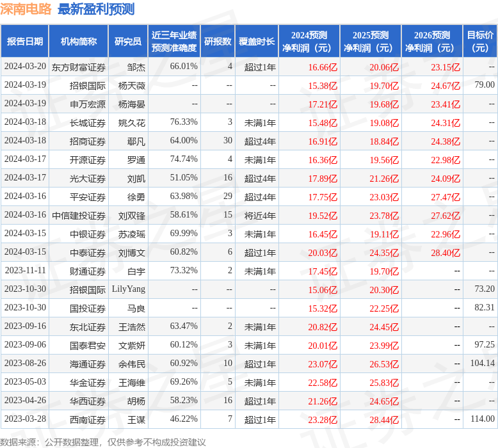Click the 46.22% accuracy value
This screenshot has width=498, height=448.
[x=184, y=419]
